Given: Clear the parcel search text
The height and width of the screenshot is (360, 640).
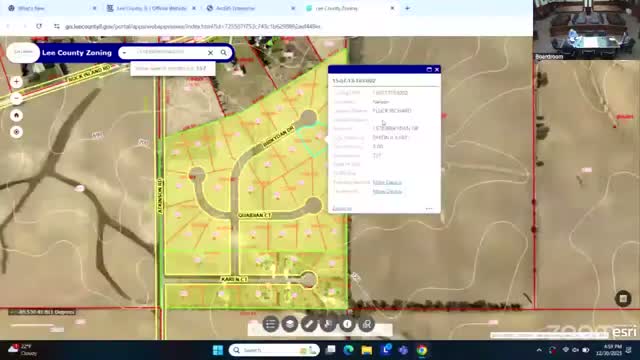Looking at the screenshot, I should tap(210, 53).
